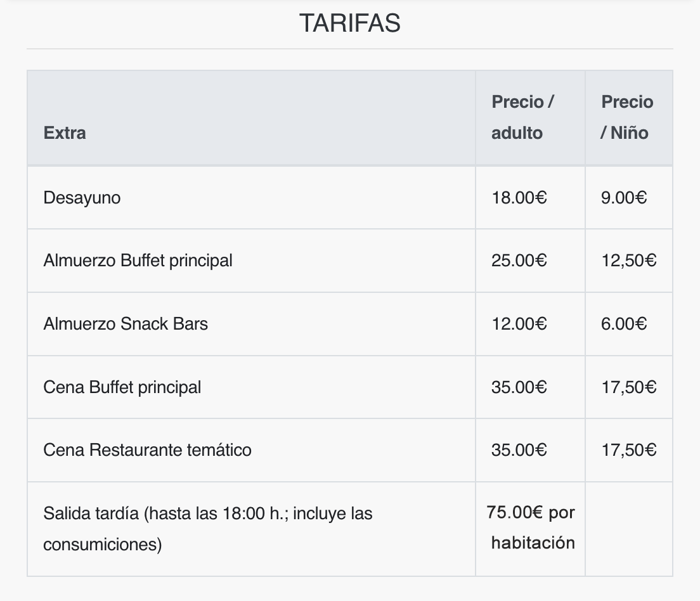
Task: Select the Cena Buffet principal label
Action: [122, 387]
